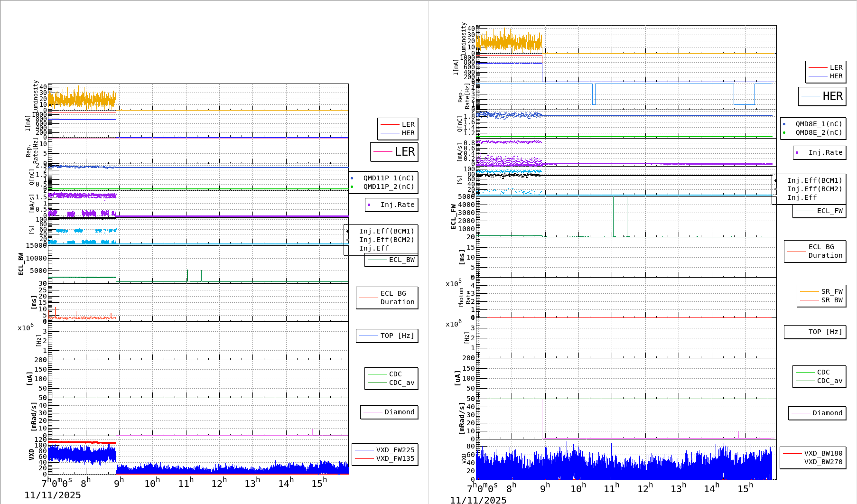Click the CDC_av legend entry in left plot
The height and width of the screenshot is (504, 857).
coord(401,383)
